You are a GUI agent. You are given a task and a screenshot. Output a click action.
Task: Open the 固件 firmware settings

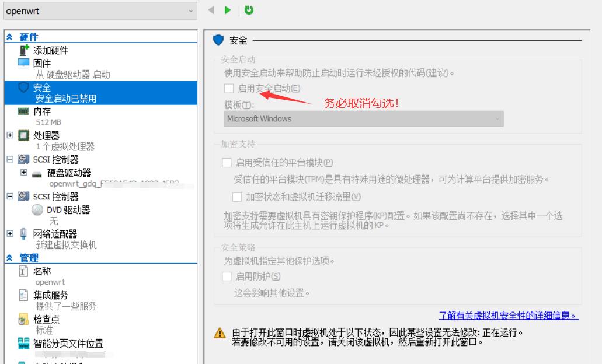[x=41, y=63]
